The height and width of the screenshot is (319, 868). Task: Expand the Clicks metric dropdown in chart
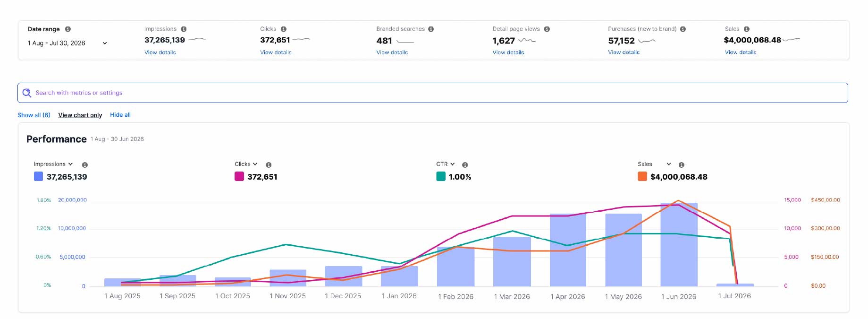click(246, 164)
